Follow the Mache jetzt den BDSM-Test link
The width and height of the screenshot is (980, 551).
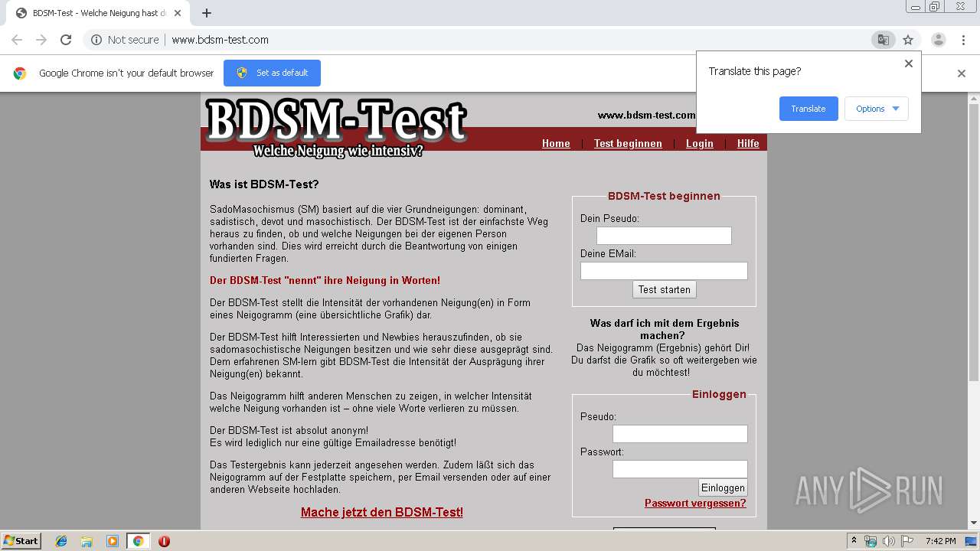(382, 512)
